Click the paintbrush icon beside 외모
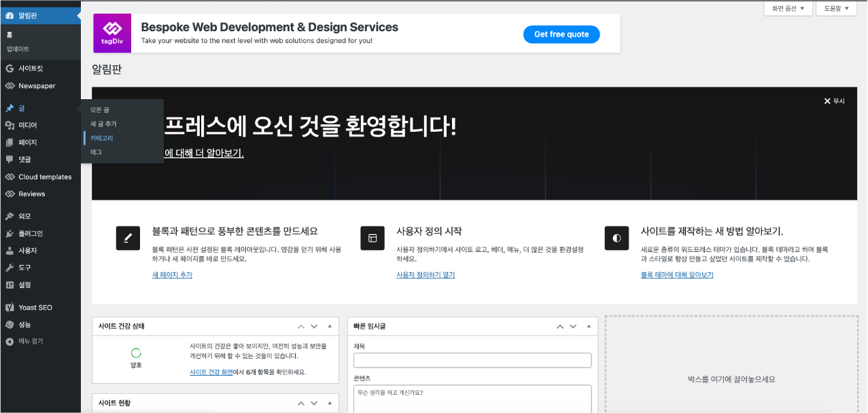 [10, 216]
